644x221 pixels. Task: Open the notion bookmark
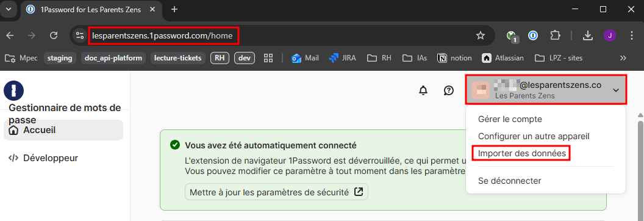point(455,58)
